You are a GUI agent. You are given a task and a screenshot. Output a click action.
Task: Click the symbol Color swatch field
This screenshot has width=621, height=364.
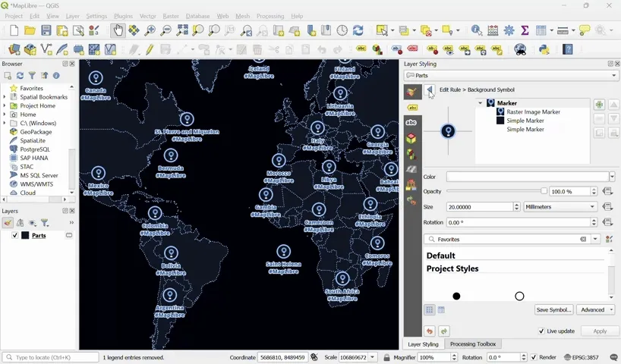point(527,177)
